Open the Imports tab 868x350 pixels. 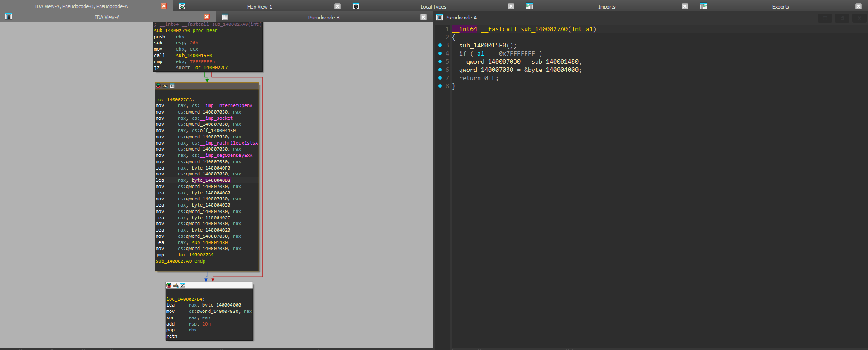pos(607,7)
